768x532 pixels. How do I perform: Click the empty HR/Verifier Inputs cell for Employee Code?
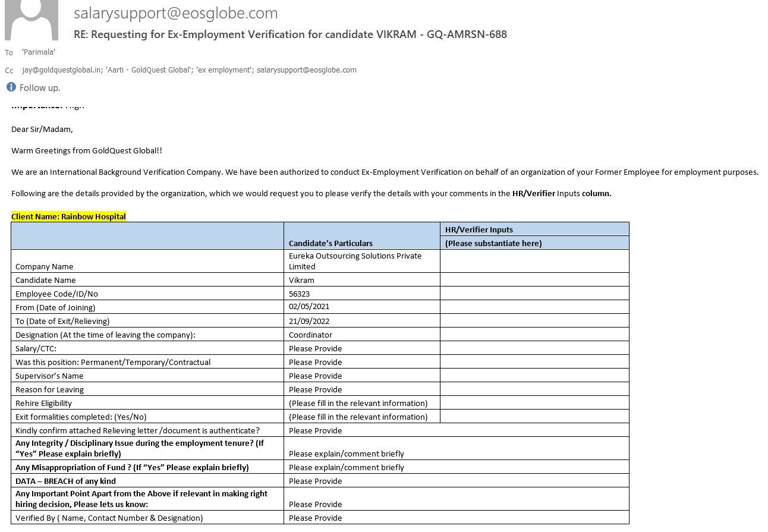coord(534,293)
